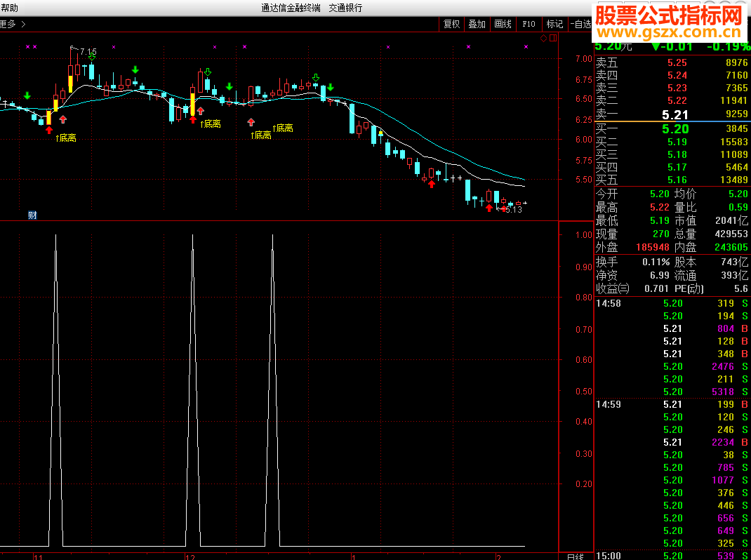This screenshot has height=560, width=751.
Task: Click the 卖五 volume 8976
Action: (x=737, y=62)
